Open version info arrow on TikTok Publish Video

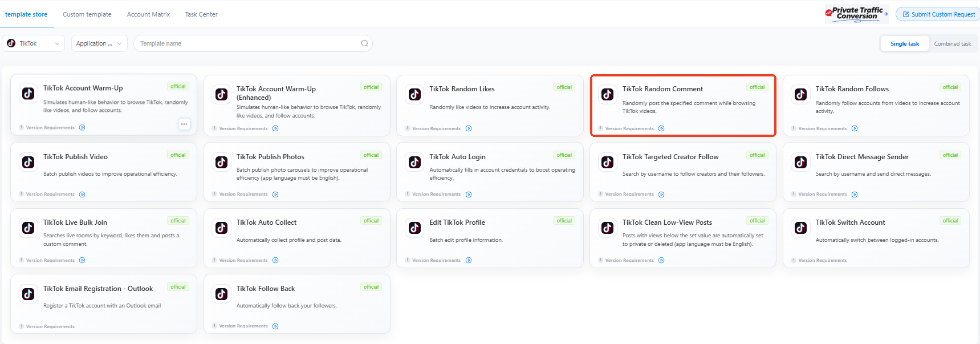pyautogui.click(x=82, y=195)
